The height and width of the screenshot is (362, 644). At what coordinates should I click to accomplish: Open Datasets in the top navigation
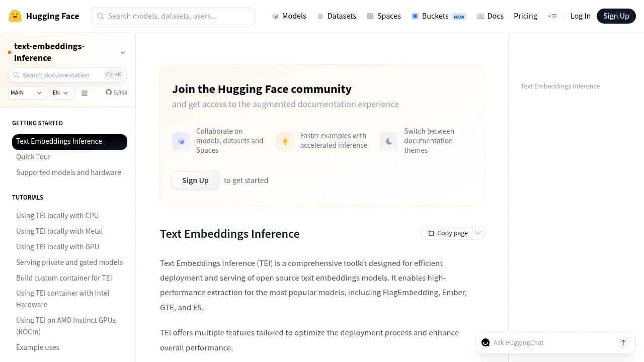[337, 16]
